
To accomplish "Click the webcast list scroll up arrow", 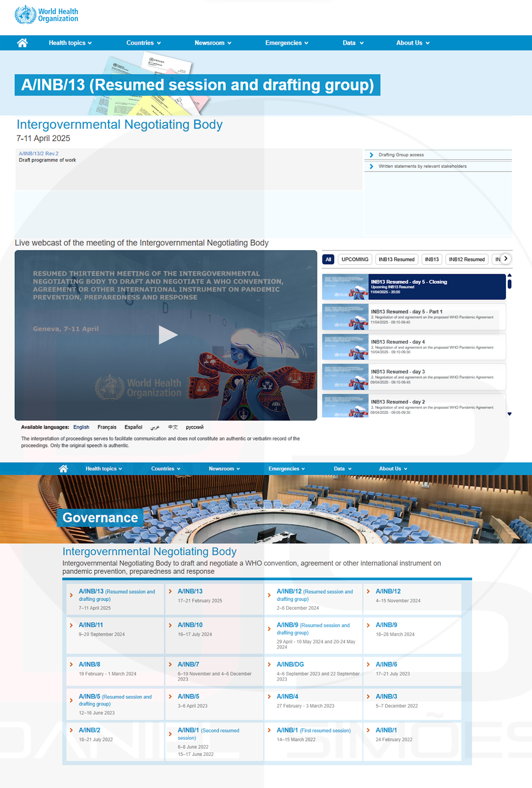I will [509, 275].
